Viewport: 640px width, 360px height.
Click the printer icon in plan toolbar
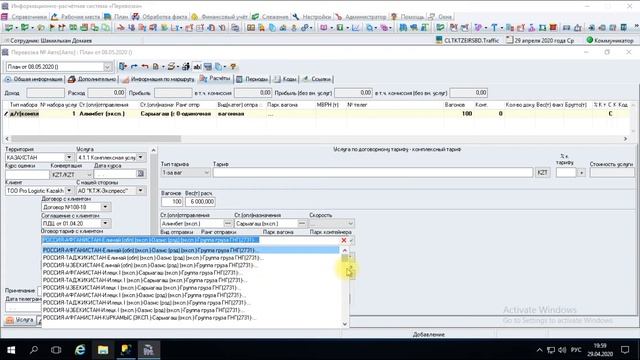(186, 67)
